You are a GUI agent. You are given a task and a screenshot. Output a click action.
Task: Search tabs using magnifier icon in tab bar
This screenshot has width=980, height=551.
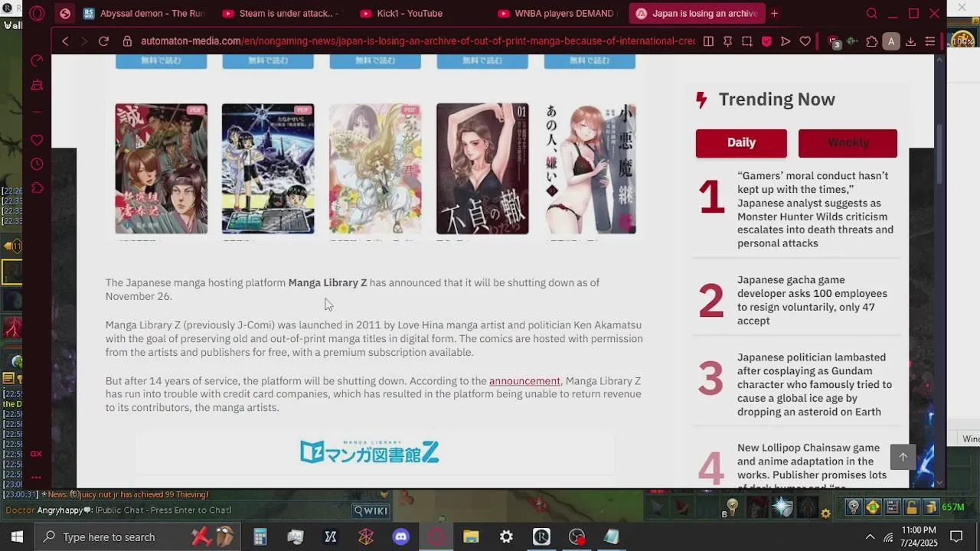pos(872,14)
